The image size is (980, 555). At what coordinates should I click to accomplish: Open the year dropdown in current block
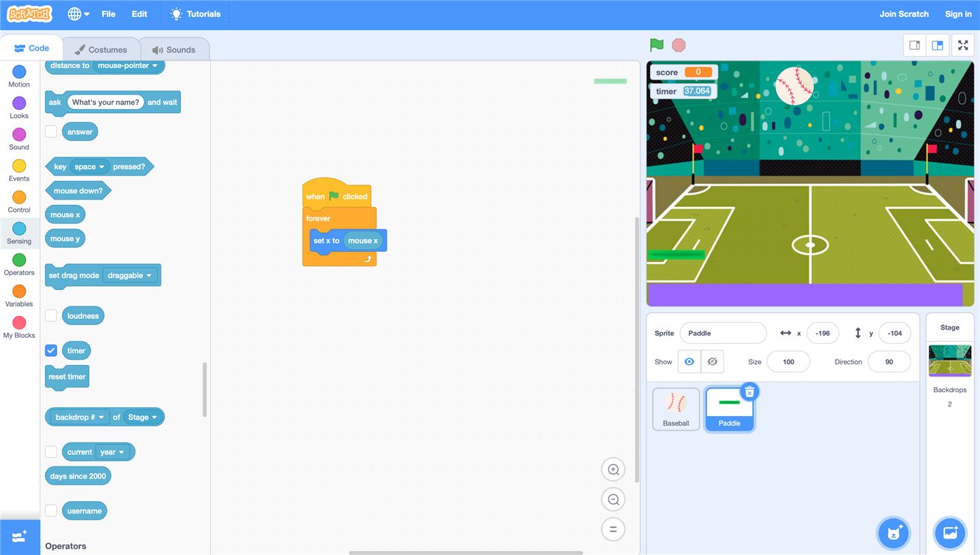point(112,452)
